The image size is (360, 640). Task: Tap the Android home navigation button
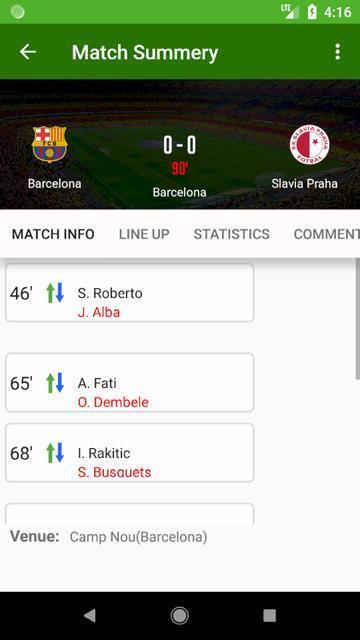[x=180, y=615]
